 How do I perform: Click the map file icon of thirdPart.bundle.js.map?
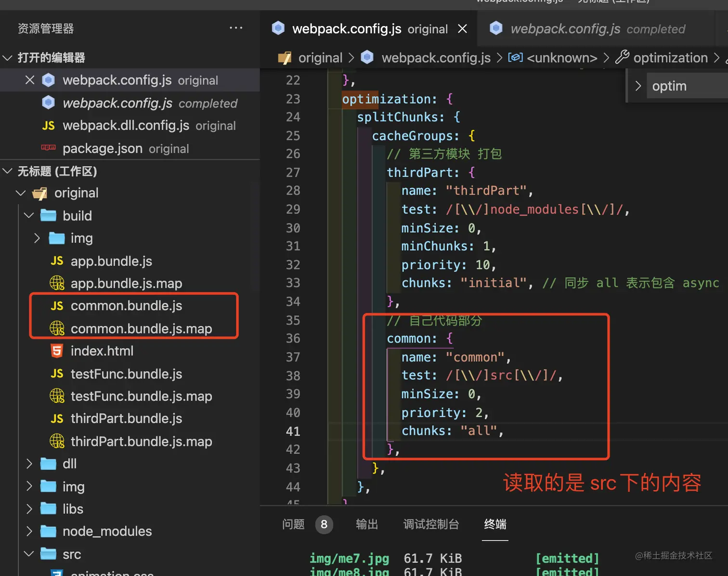(x=57, y=441)
